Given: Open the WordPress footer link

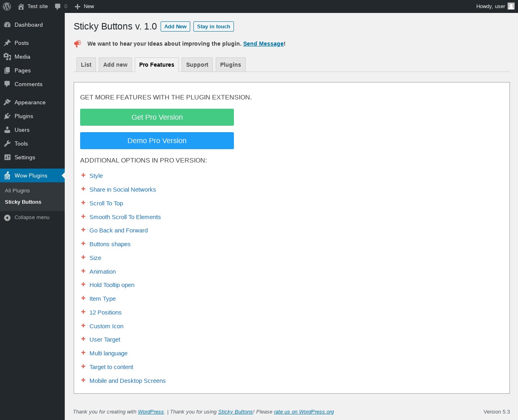Looking at the screenshot, I should click(151, 412).
